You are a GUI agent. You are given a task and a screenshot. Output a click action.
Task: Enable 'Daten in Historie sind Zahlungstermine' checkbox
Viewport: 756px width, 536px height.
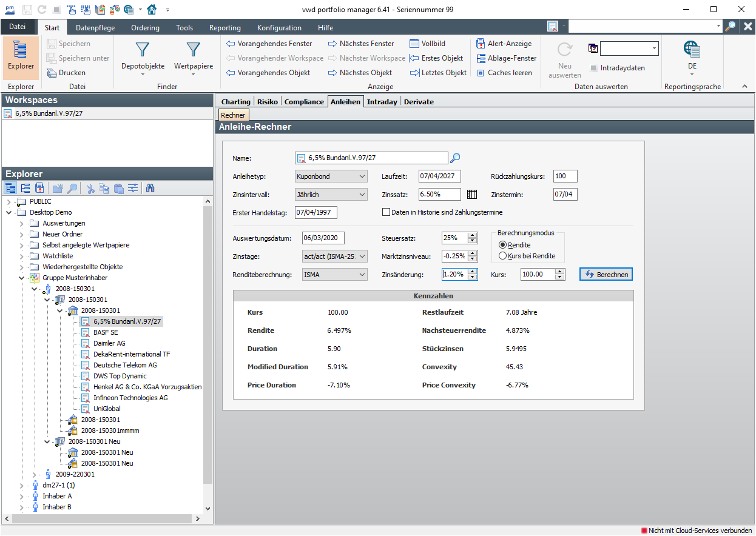(x=386, y=212)
